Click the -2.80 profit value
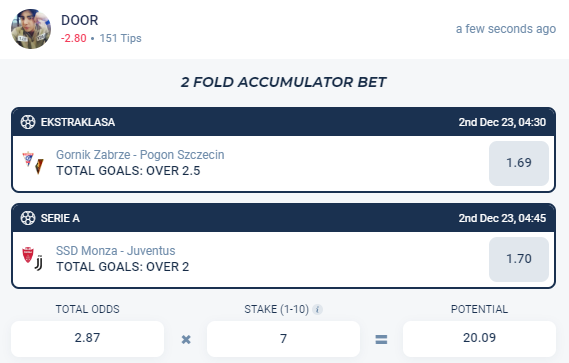This screenshot has height=363, width=569. [x=74, y=38]
